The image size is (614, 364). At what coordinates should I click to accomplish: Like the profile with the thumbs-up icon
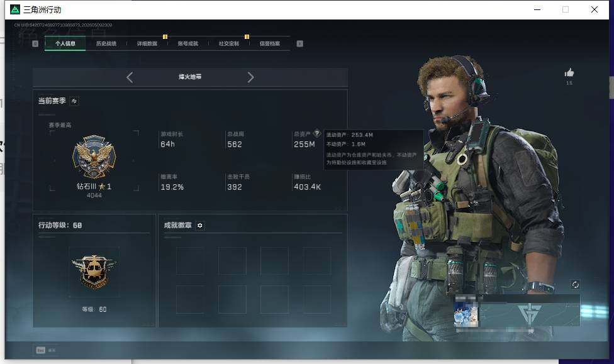(569, 72)
